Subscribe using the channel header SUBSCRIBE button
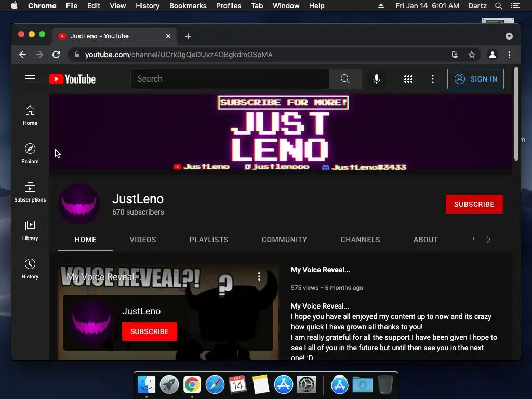Image resolution: width=532 pixels, height=399 pixels. pos(474,204)
